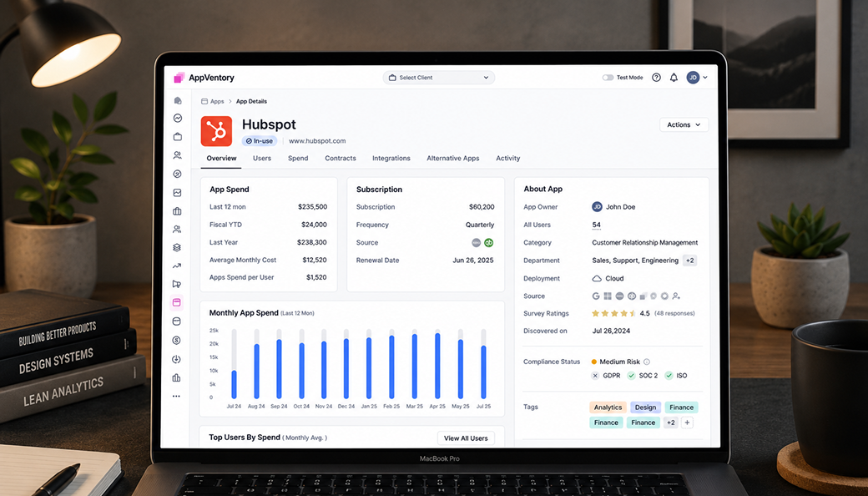Image resolution: width=868 pixels, height=496 pixels.
Task: Click the In-use status badge
Action: pyautogui.click(x=259, y=141)
